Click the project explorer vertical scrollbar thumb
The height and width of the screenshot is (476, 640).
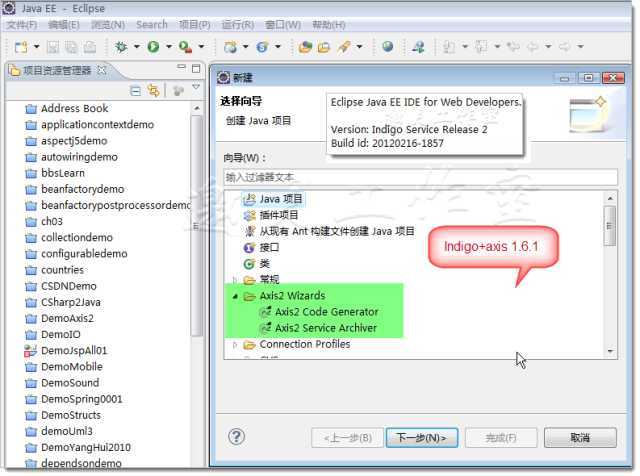tap(197, 226)
